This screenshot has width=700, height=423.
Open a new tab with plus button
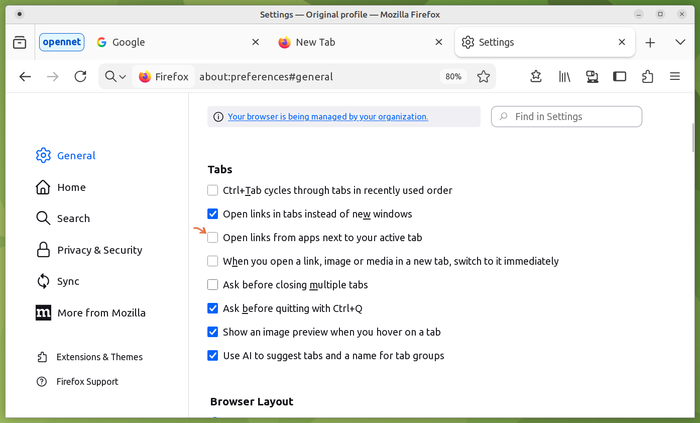point(650,43)
